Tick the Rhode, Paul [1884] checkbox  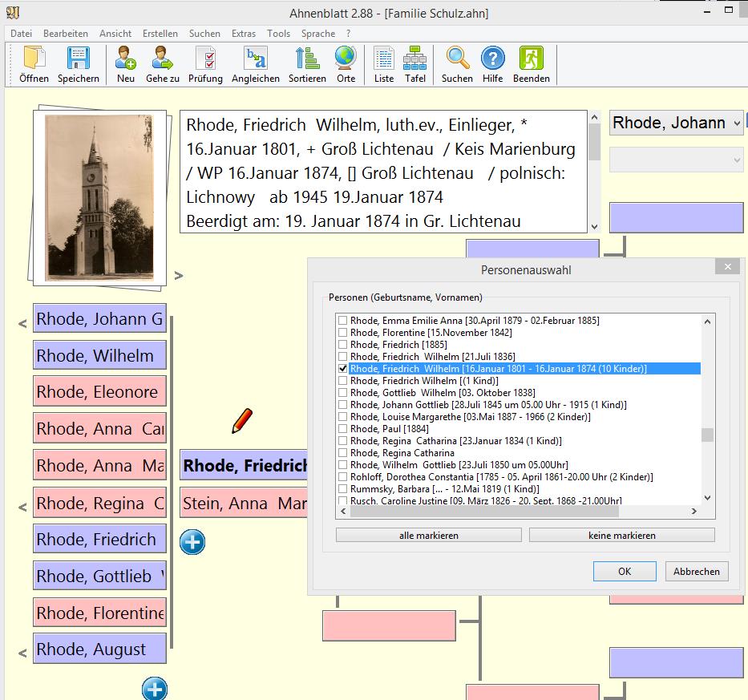pos(343,429)
